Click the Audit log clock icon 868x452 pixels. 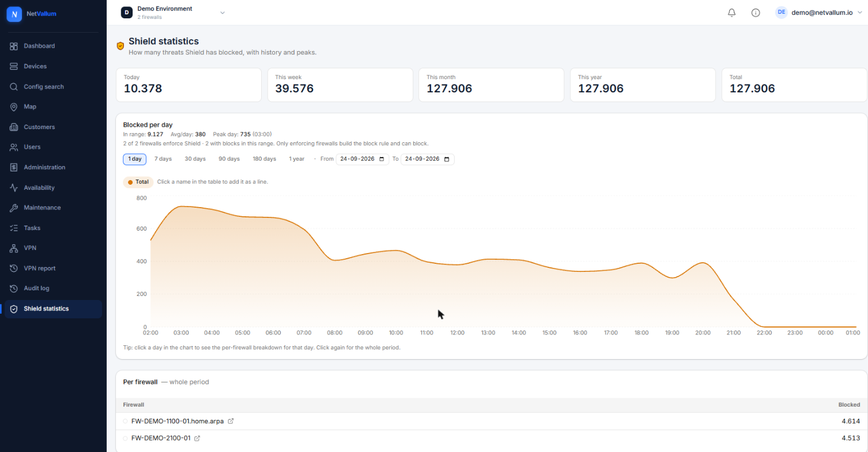click(x=14, y=289)
